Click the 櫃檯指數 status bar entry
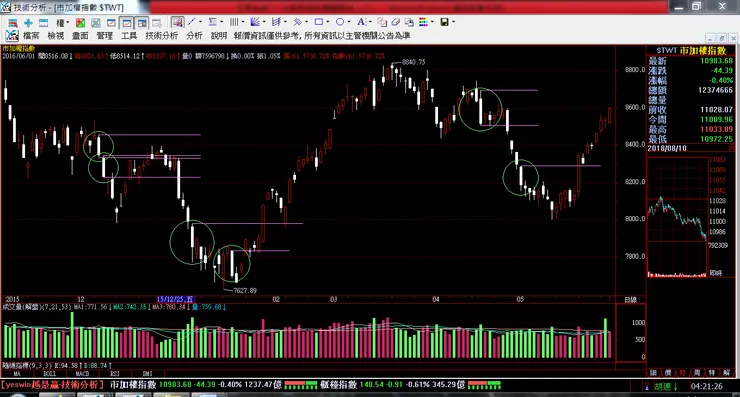The image size is (740, 397). click(339, 385)
